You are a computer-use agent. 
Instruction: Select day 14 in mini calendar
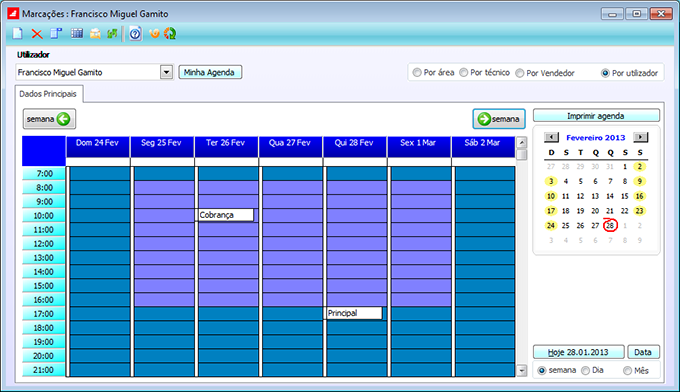coord(610,196)
